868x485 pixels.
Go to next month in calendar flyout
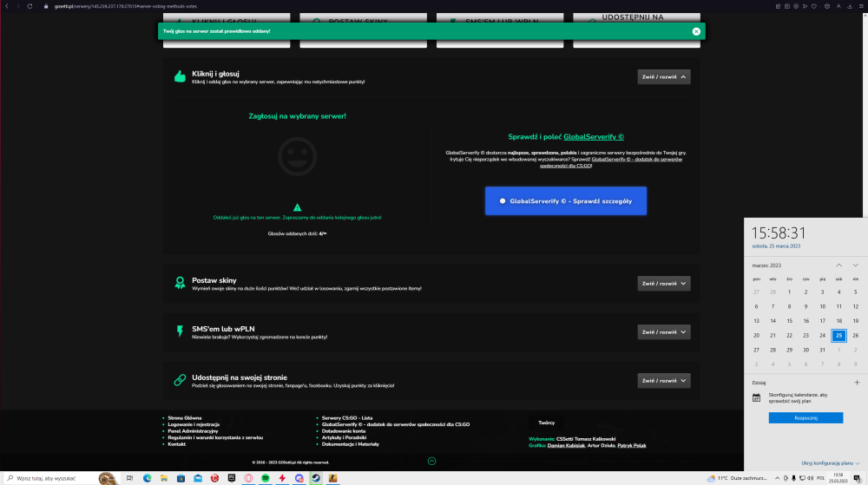click(855, 265)
